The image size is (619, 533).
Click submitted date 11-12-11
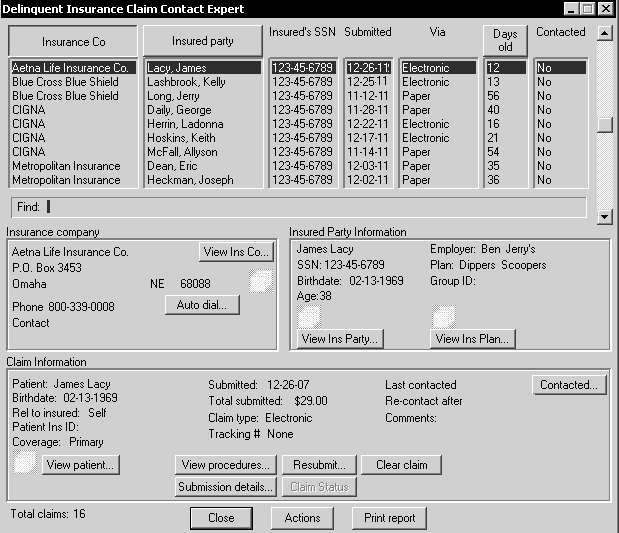[368, 96]
